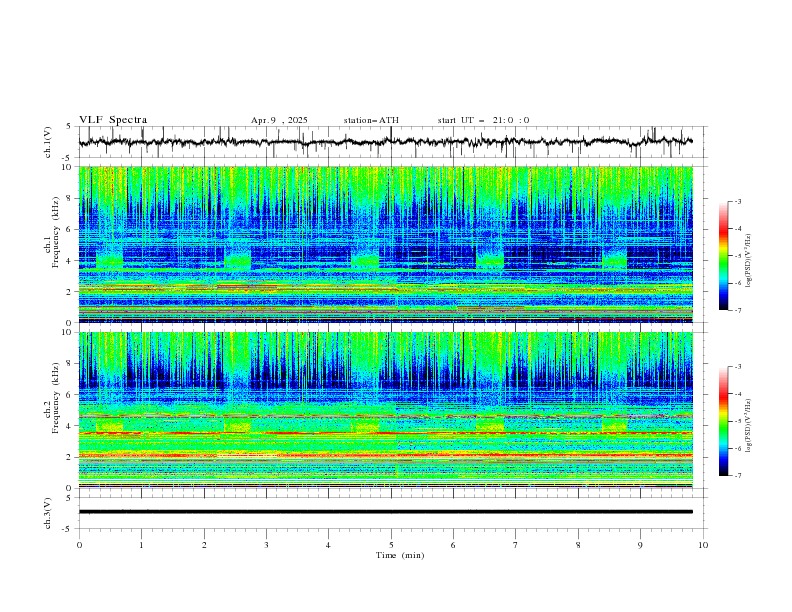Image resolution: width=792 pixels, height=612 pixels.
Task: Click the "7" tick on the time axis
Action: 516,545
